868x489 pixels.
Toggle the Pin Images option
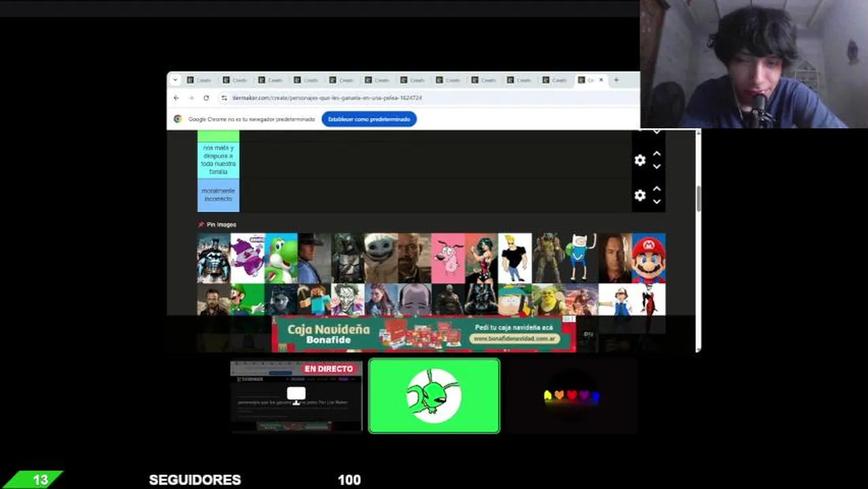[x=217, y=224]
